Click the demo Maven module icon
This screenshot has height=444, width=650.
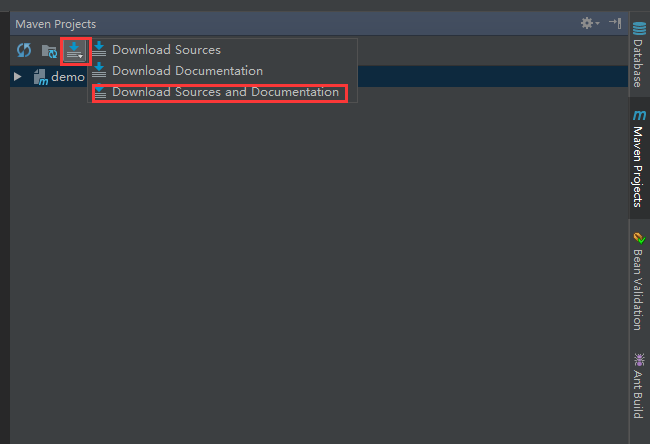click(41, 77)
